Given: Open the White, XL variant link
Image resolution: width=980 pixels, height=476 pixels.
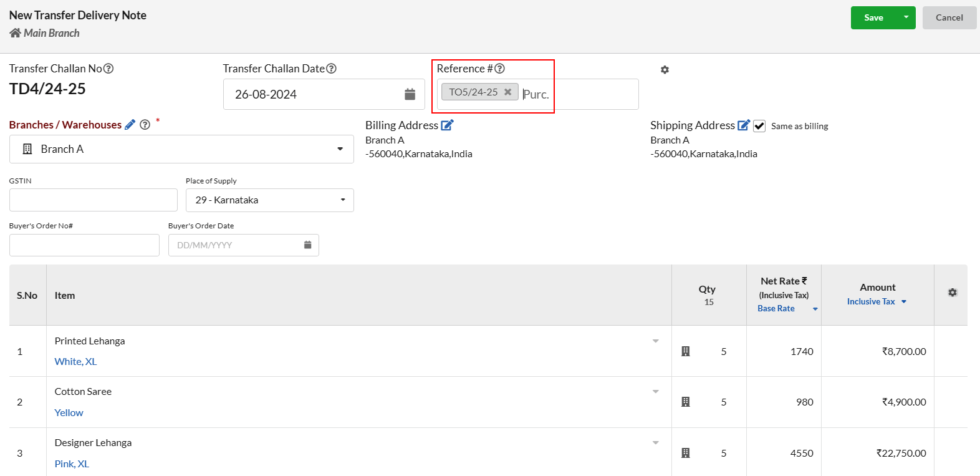Looking at the screenshot, I should coord(75,362).
